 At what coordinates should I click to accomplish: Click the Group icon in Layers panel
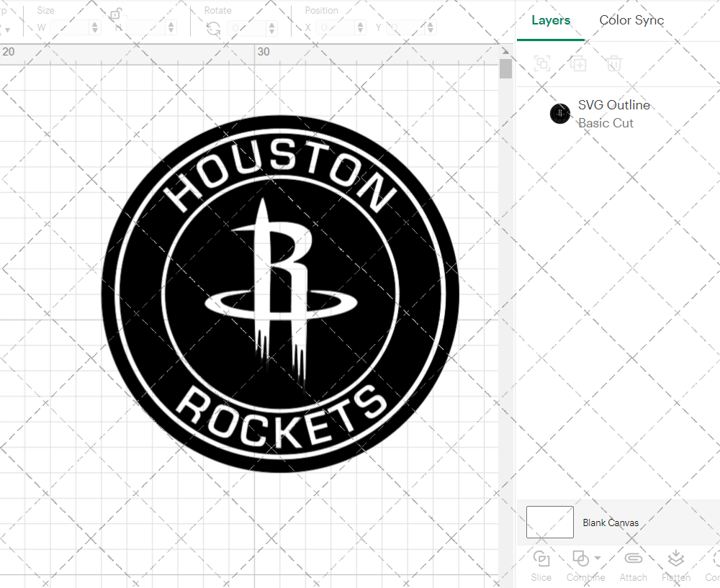pos(542,63)
